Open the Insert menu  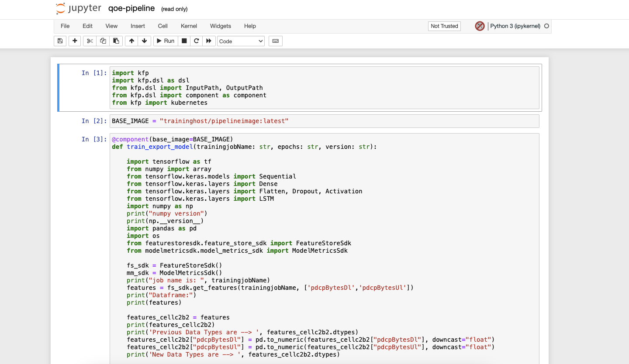tap(138, 26)
